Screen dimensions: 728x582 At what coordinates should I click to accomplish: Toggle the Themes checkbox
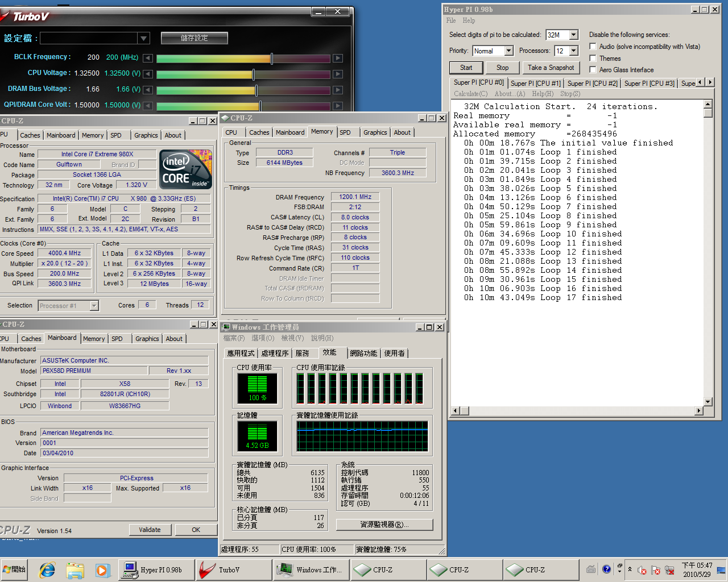point(593,58)
